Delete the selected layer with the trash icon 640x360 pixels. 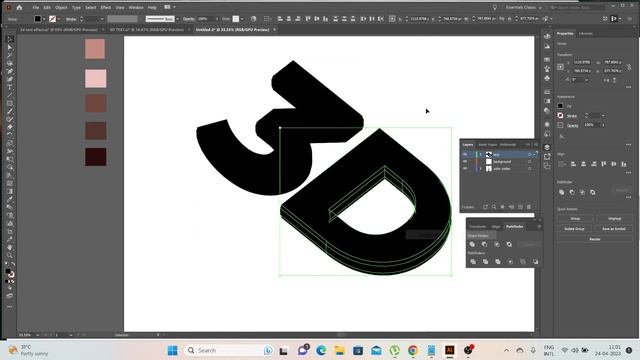pos(529,207)
